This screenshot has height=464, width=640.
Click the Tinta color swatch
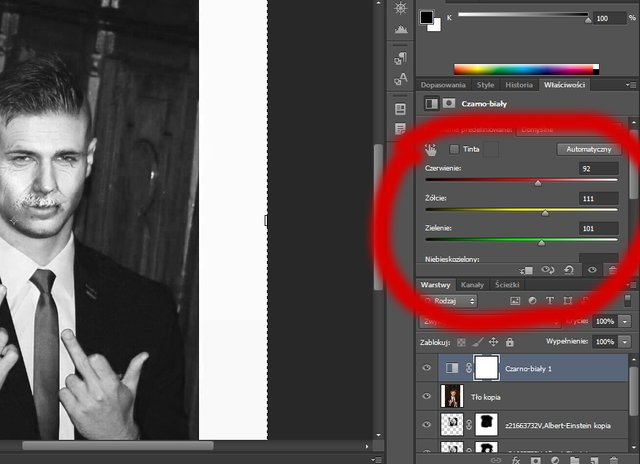(491, 149)
